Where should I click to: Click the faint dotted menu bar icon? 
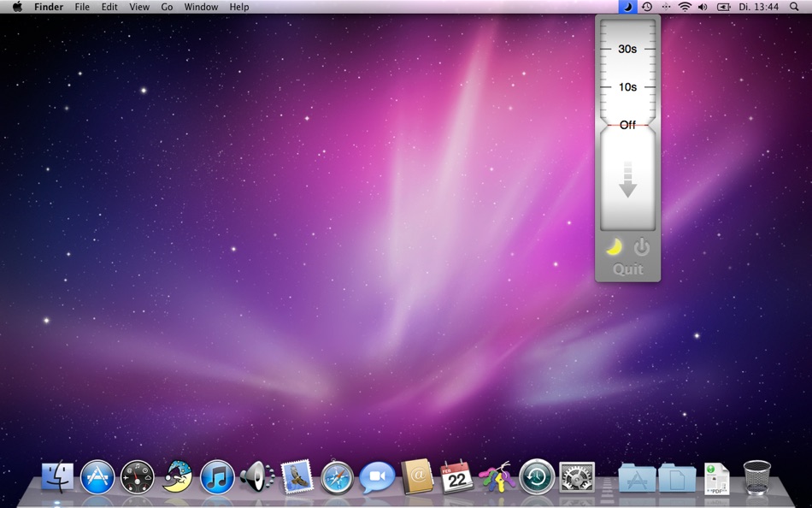point(666,7)
